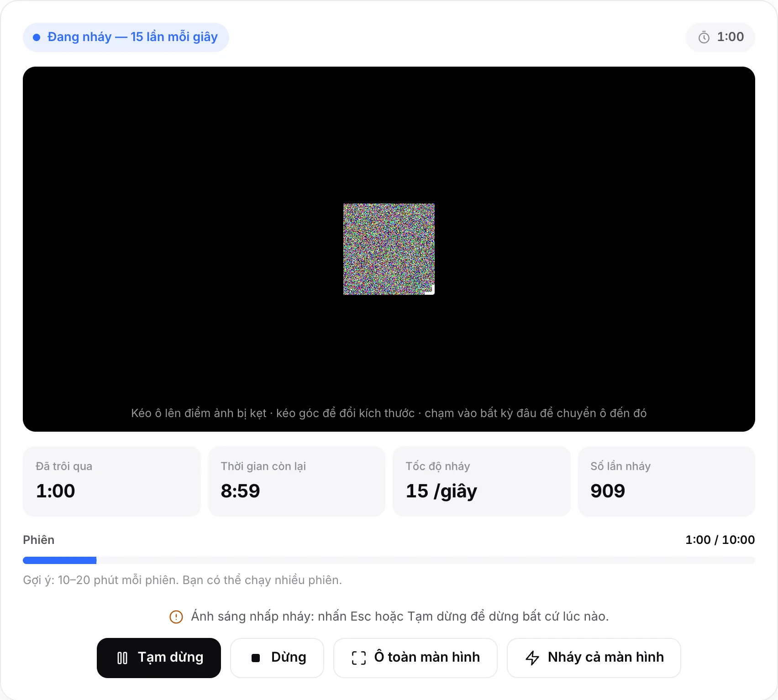The height and width of the screenshot is (700, 778).
Task: Click the "Ánh sáng nhấp nháy" warning text
Action: 400,617
